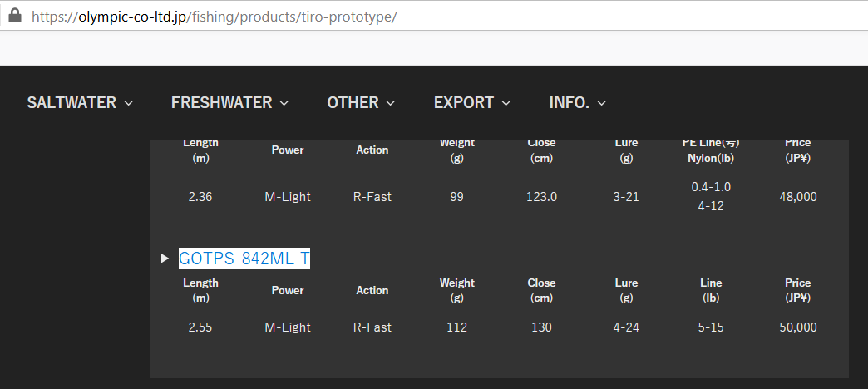868x389 pixels.
Task: Click the chevron arrow beside EXPORT
Action: pos(506,104)
